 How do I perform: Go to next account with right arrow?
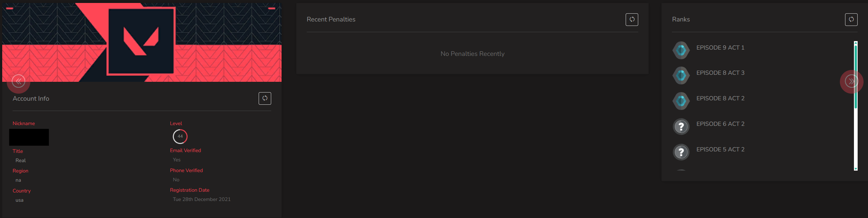tap(851, 81)
